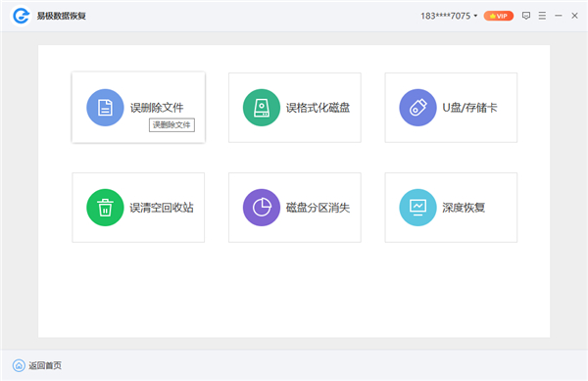Close the data recovery window
The image size is (588, 381).
[574, 16]
